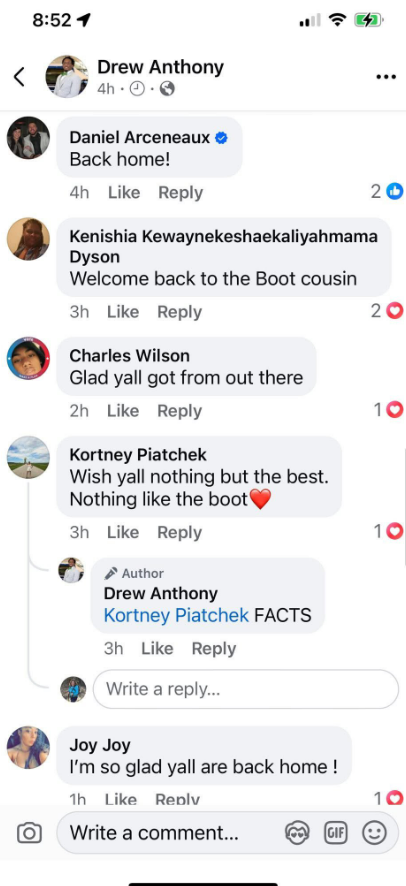Screen dimensions: 406x886
Task: Open the GIF picker
Action: pyautogui.click(x=335, y=833)
